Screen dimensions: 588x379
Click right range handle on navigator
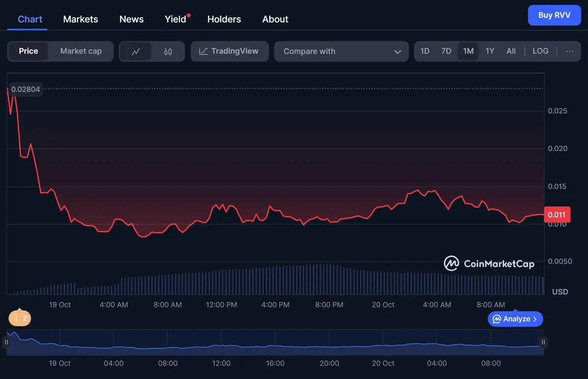tap(543, 342)
